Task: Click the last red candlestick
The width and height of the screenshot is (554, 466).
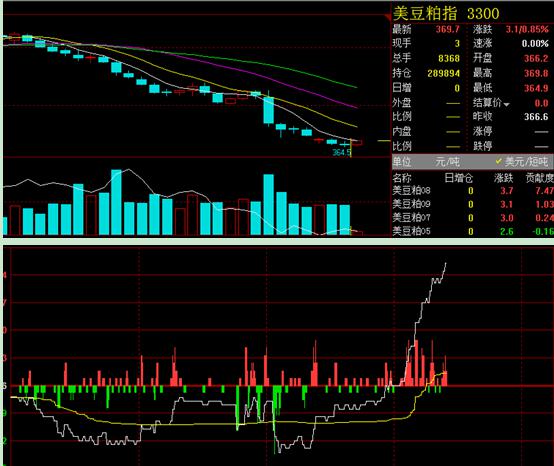Action: pyautogui.click(x=356, y=142)
